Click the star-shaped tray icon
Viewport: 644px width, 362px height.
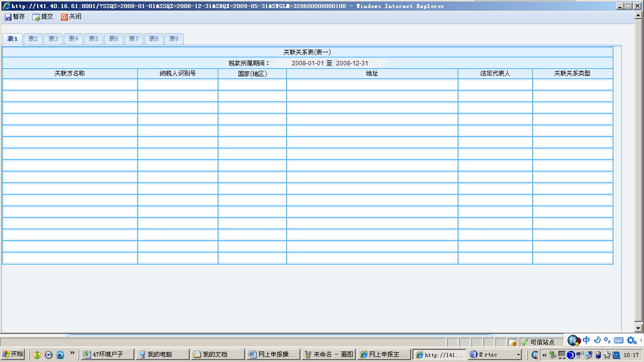[607, 355]
